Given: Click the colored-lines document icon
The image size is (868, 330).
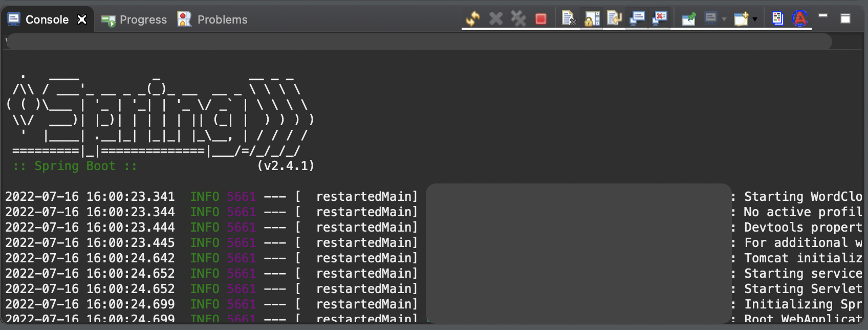Looking at the screenshot, I should pyautogui.click(x=777, y=19).
